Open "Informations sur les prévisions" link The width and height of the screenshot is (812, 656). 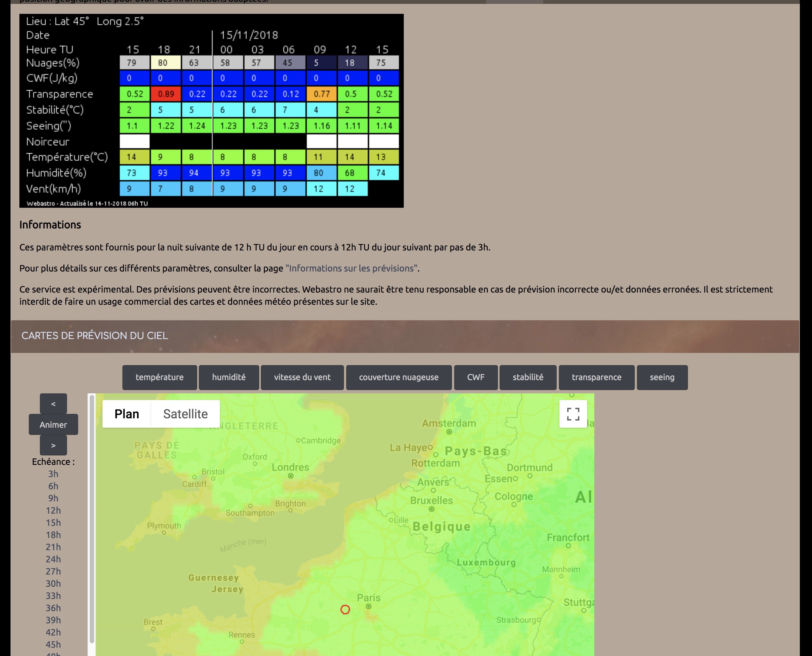(x=351, y=268)
